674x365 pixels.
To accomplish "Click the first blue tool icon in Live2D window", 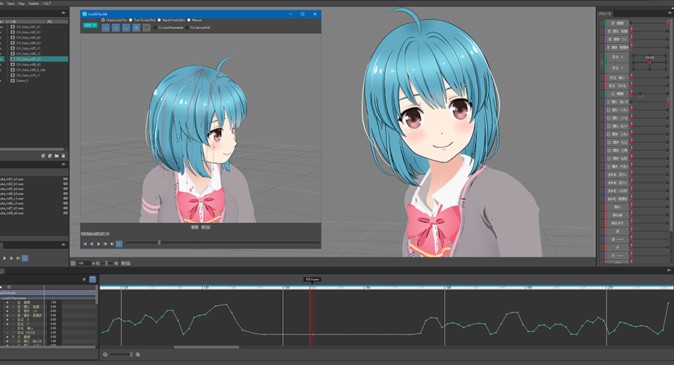I will pos(106,28).
